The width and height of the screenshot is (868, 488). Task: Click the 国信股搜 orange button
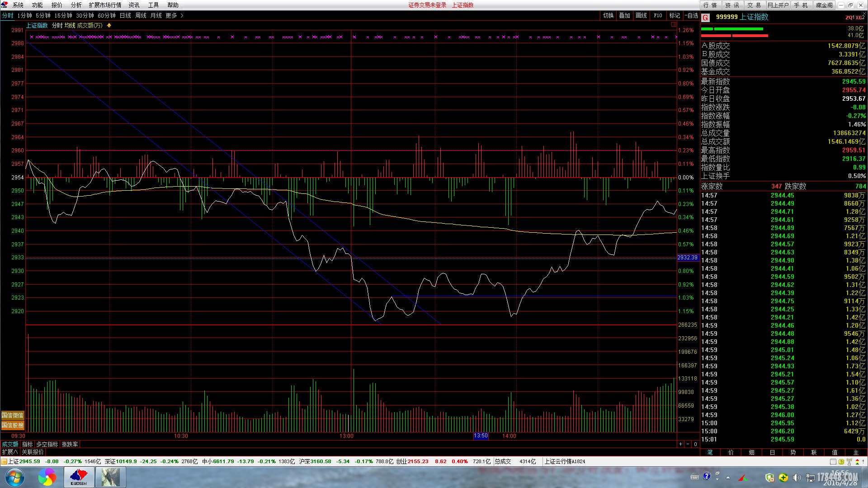13,425
